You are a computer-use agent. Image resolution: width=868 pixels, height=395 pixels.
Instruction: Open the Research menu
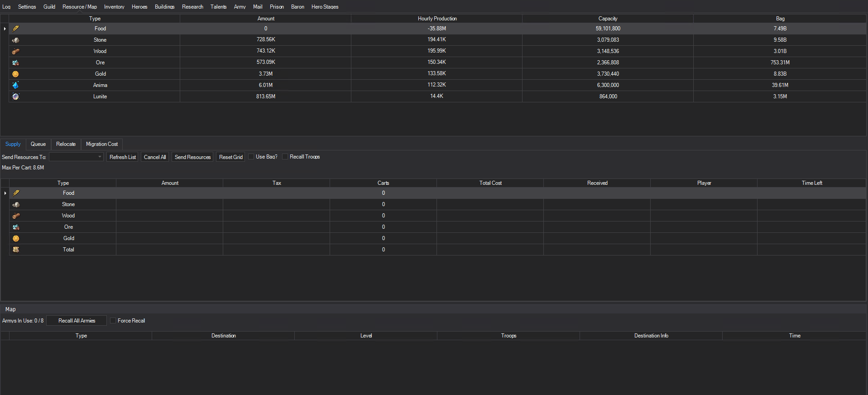(x=193, y=7)
